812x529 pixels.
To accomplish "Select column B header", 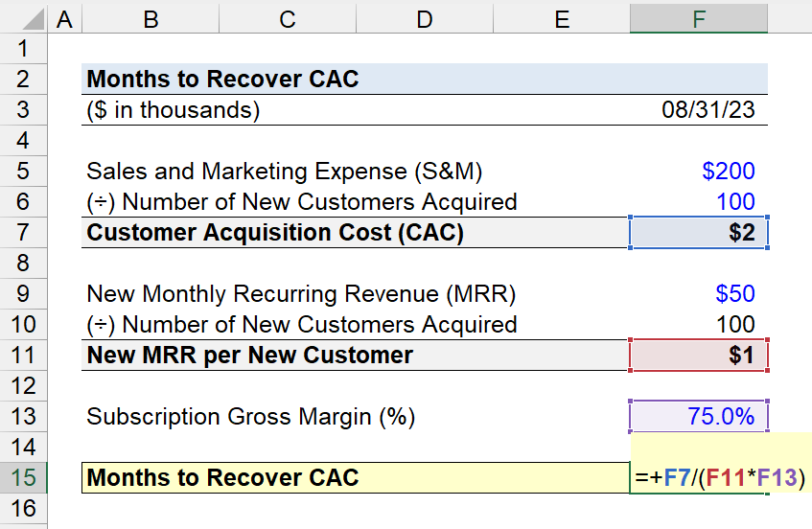I will click(x=151, y=19).
